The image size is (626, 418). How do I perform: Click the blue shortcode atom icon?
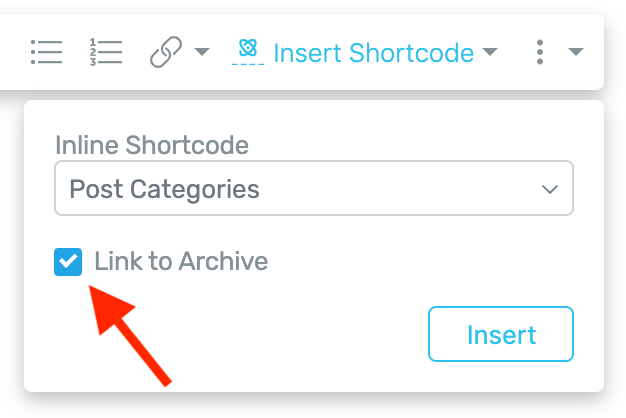pos(248,48)
